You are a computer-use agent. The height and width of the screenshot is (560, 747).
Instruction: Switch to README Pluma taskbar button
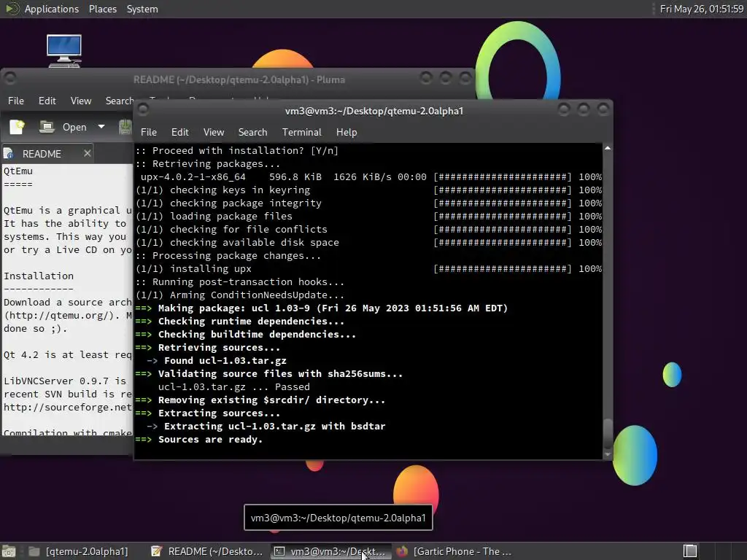click(x=206, y=551)
